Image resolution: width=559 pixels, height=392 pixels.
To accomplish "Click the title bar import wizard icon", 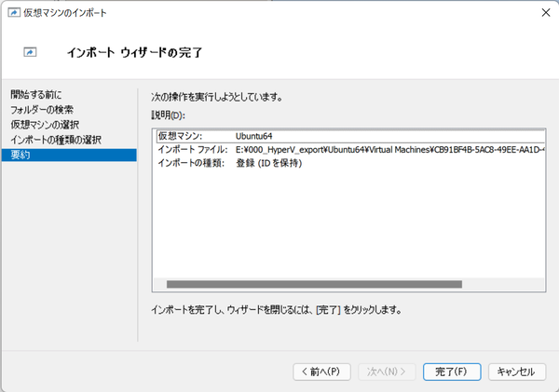I will click(x=14, y=13).
